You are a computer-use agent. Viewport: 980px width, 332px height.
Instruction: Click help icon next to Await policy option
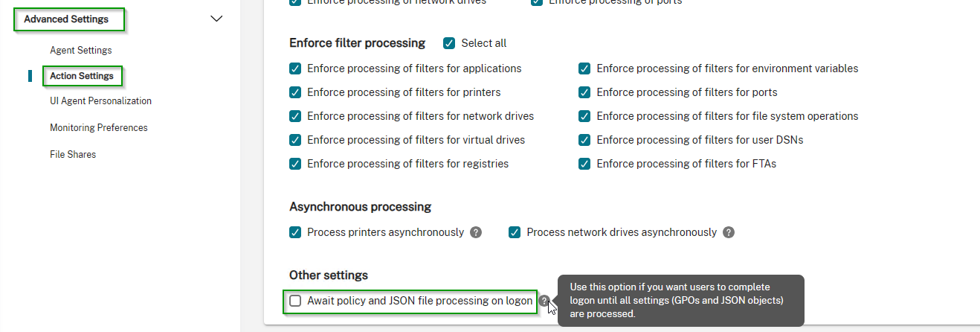pos(544,301)
